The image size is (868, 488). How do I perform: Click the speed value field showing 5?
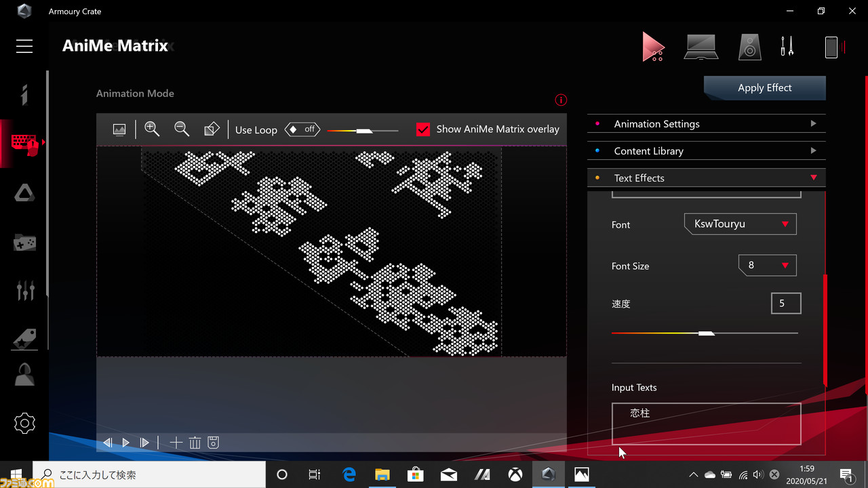tap(786, 304)
